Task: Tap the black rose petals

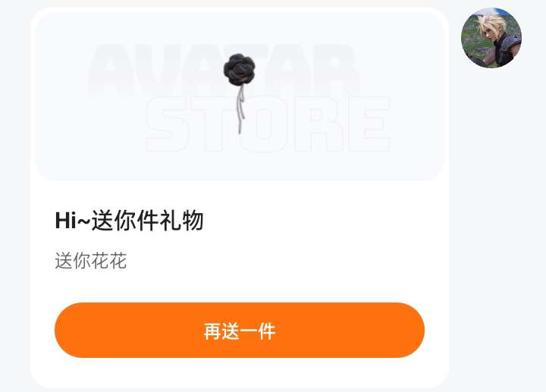Action: [x=239, y=70]
